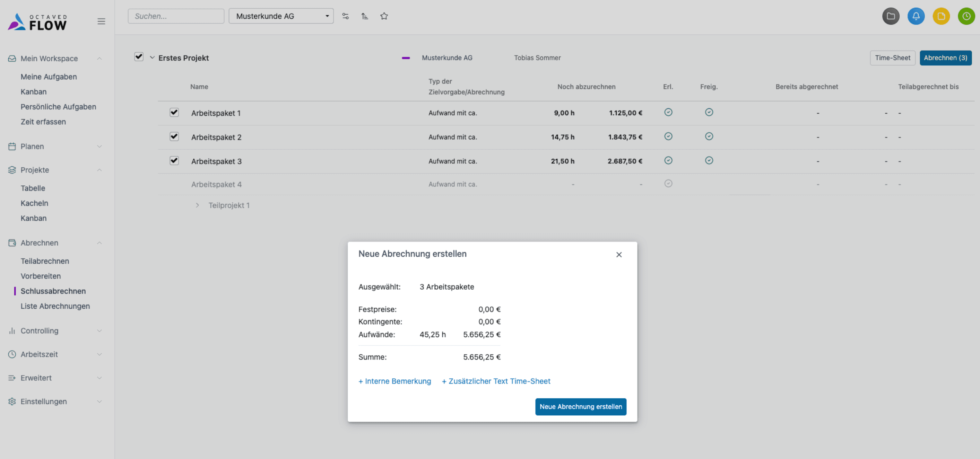The width and height of the screenshot is (980, 459).
Task: Open the Musterkunde AG customer dropdown
Action: tap(281, 16)
